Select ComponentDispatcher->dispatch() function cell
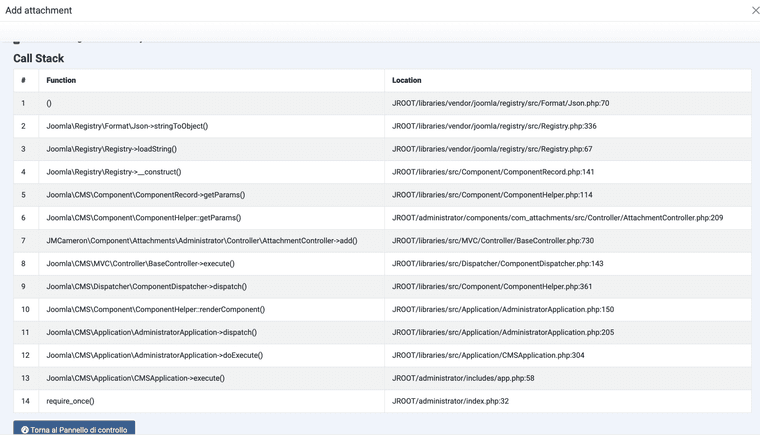Screen dimensions: 760x435 [x=212, y=287]
